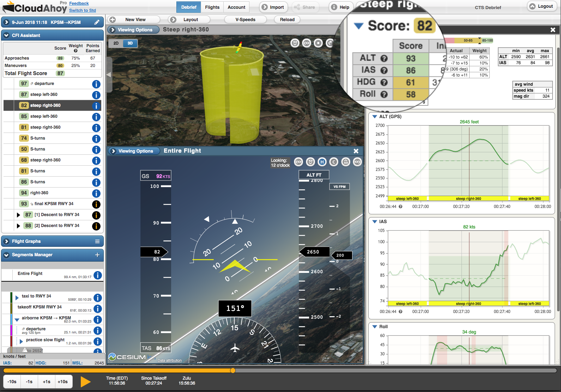The width and height of the screenshot is (561, 392).
Task: Edit the flight title with pencil icon
Action: point(97,22)
